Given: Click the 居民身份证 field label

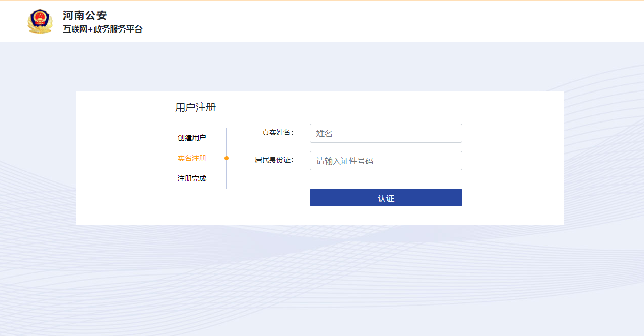Looking at the screenshot, I should [274, 160].
